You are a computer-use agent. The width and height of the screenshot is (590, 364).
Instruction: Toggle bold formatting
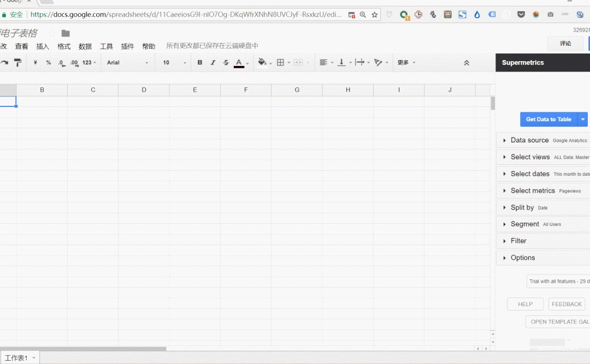[x=200, y=62]
